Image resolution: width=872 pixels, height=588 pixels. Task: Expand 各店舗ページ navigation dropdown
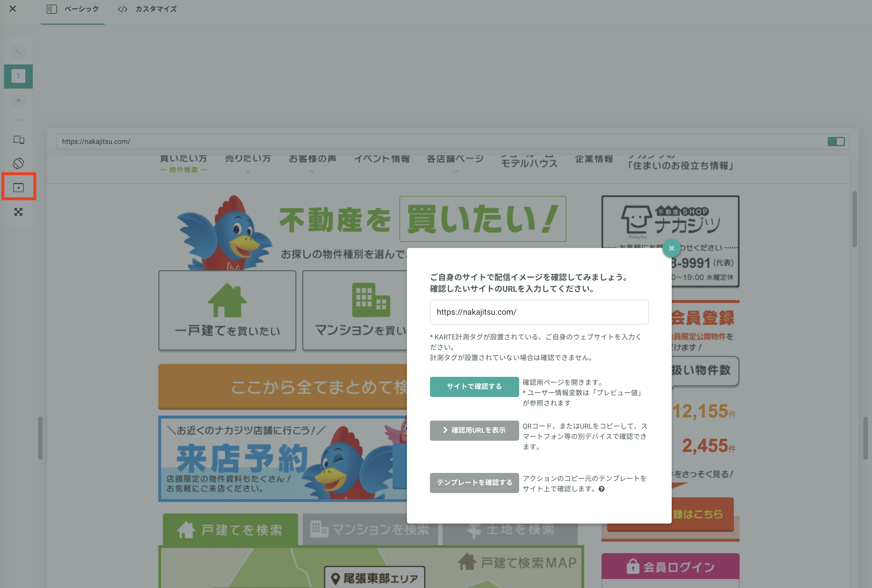(x=455, y=163)
